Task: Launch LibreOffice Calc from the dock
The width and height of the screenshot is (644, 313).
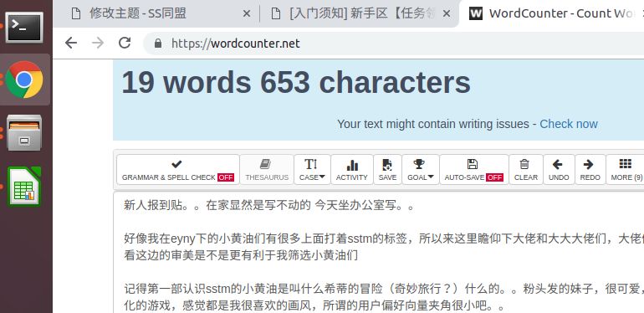Action: point(24,186)
